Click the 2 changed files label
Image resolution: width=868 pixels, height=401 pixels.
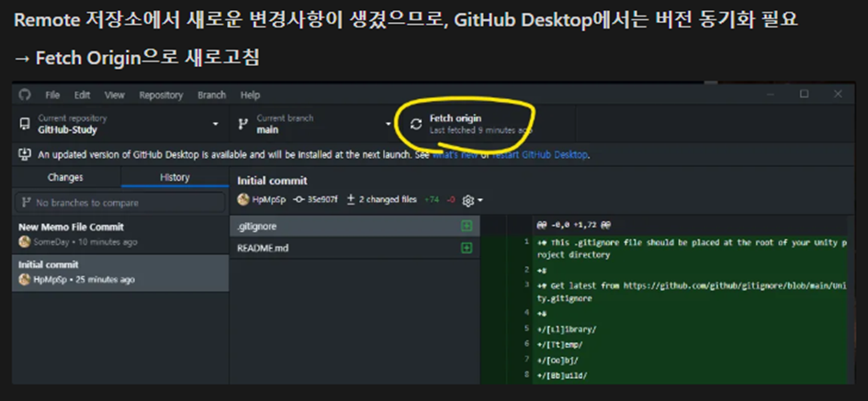point(388,200)
